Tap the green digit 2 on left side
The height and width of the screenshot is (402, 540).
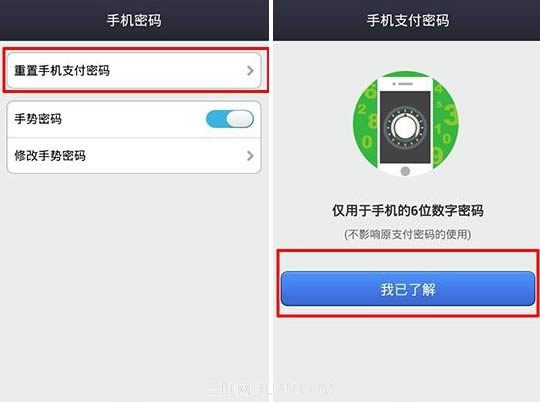(362, 110)
